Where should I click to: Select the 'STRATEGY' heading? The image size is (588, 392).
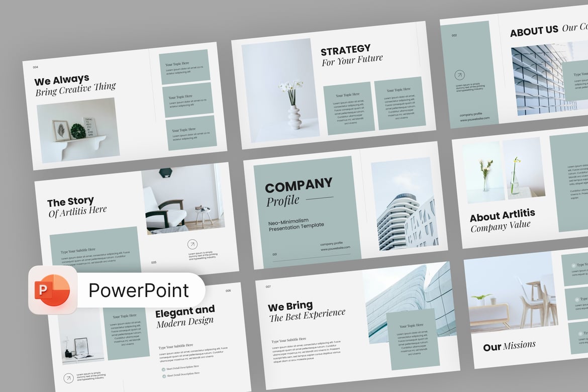point(345,50)
